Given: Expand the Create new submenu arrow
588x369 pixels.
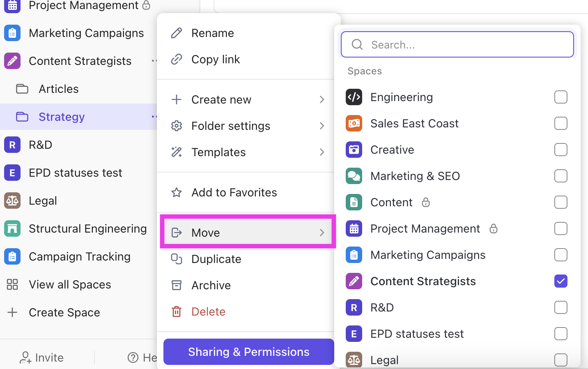Looking at the screenshot, I should [x=322, y=100].
